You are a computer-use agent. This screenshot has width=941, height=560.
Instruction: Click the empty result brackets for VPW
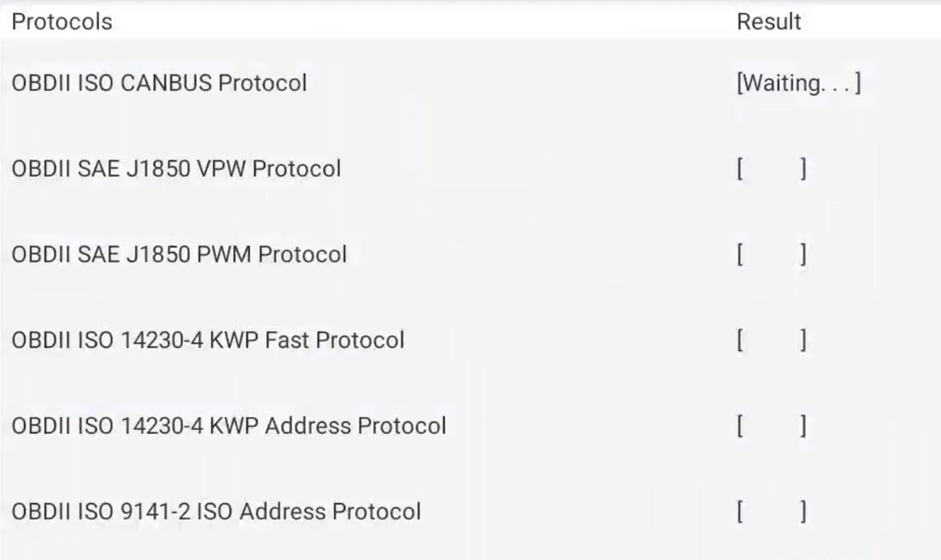pos(771,169)
